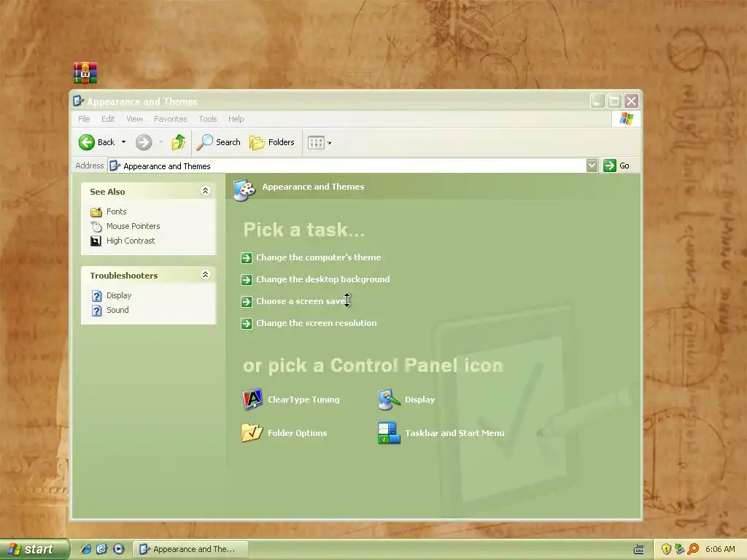Click arrow icon beside Change the screen resolution
This screenshot has width=747, height=560.
247,324
